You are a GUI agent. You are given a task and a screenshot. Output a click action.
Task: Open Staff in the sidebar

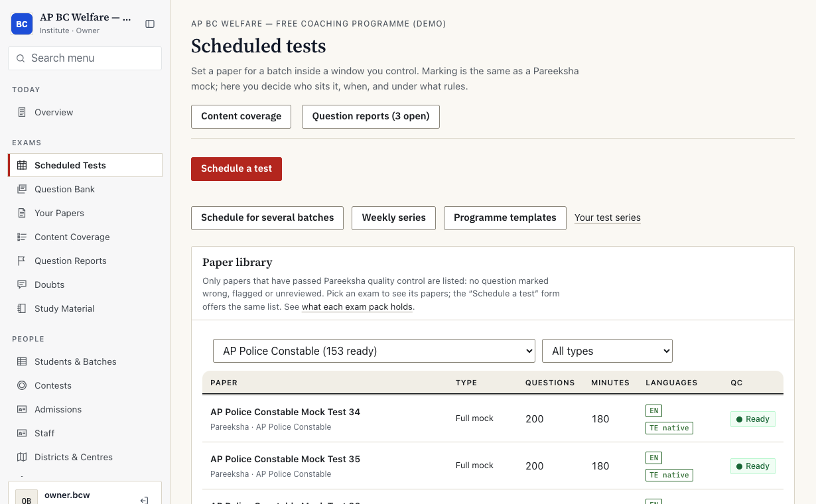[85, 433]
